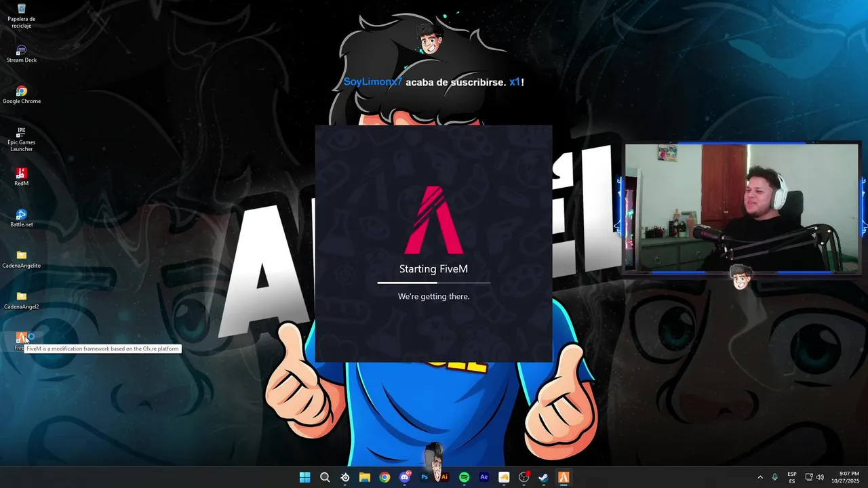Open the yellow taskbar app beside After Effects
Screen dimensions: 868x488
(x=504, y=477)
